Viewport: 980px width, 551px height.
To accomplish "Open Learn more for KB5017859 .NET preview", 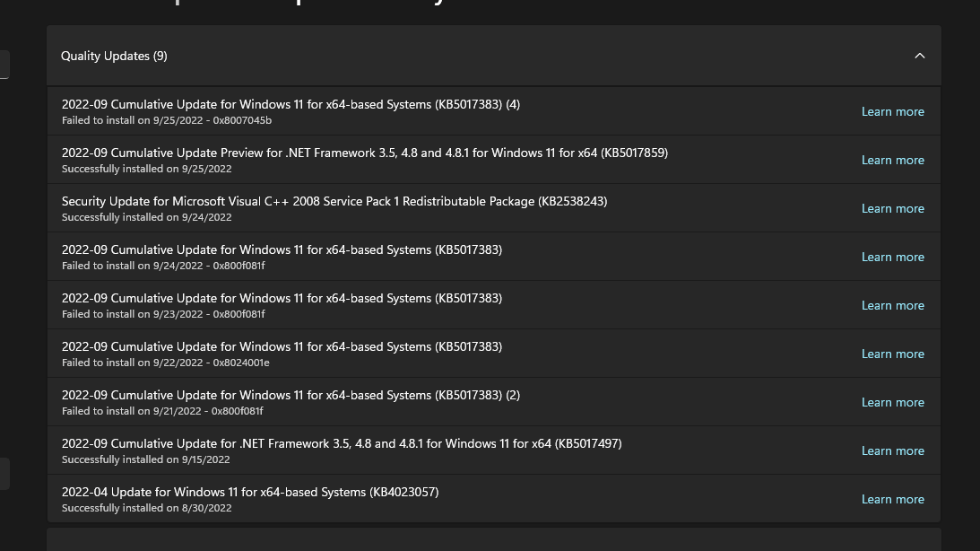I will point(892,160).
